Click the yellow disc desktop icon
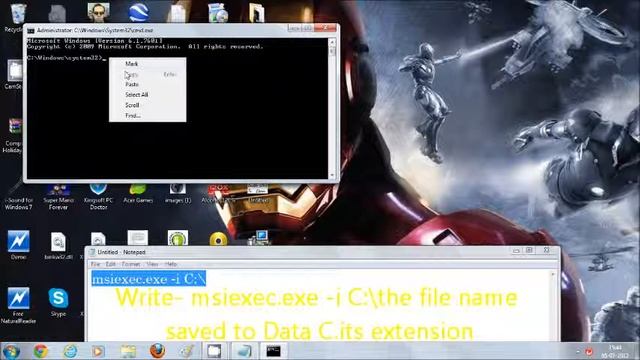 tap(218, 239)
